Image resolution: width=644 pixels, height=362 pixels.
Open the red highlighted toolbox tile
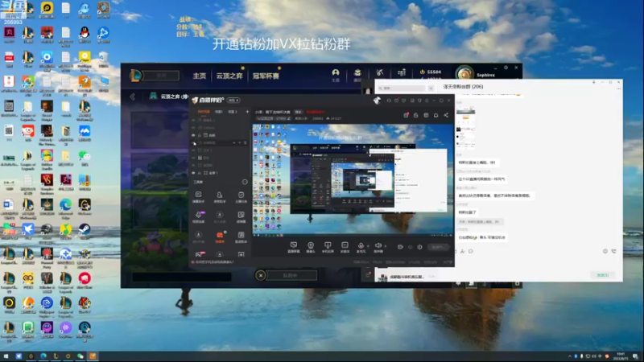pyautogui.click(x=220, y=237)
